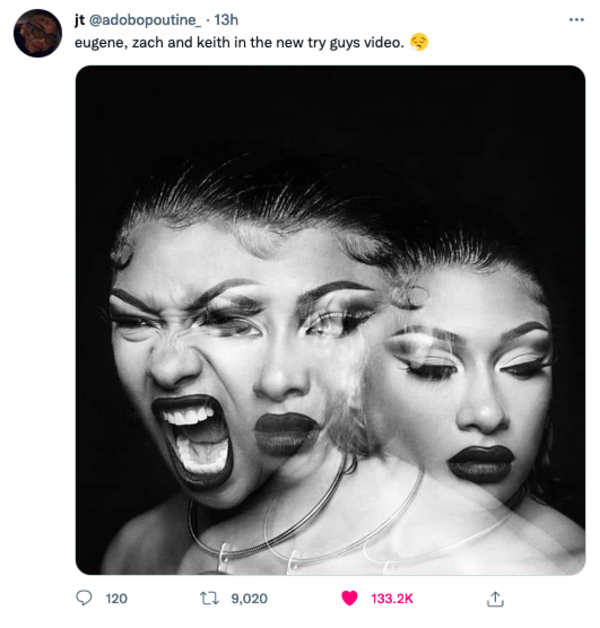Click the round profile avatar picture
The image size is (600, 628).
(38, 33)
